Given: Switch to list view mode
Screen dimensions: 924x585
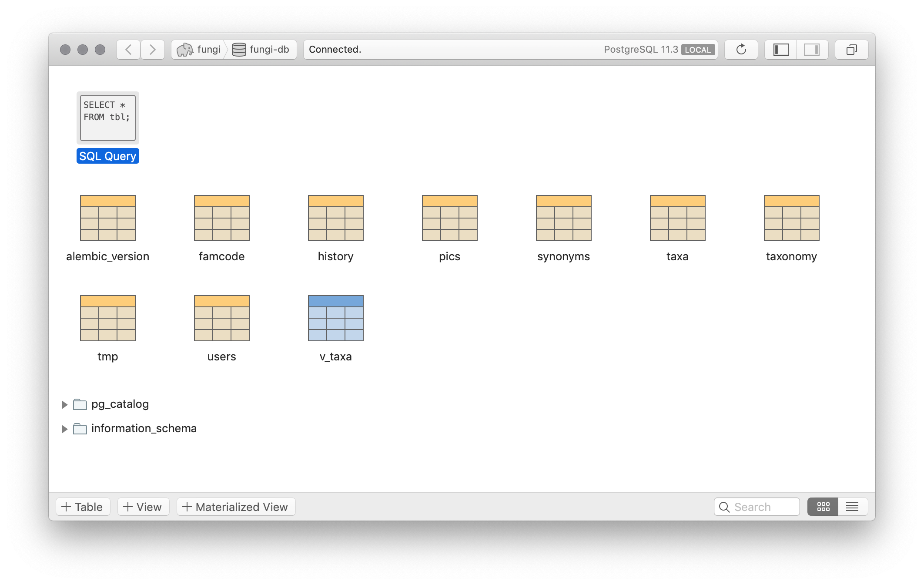Looking at the screenshot, I should 852,507.
